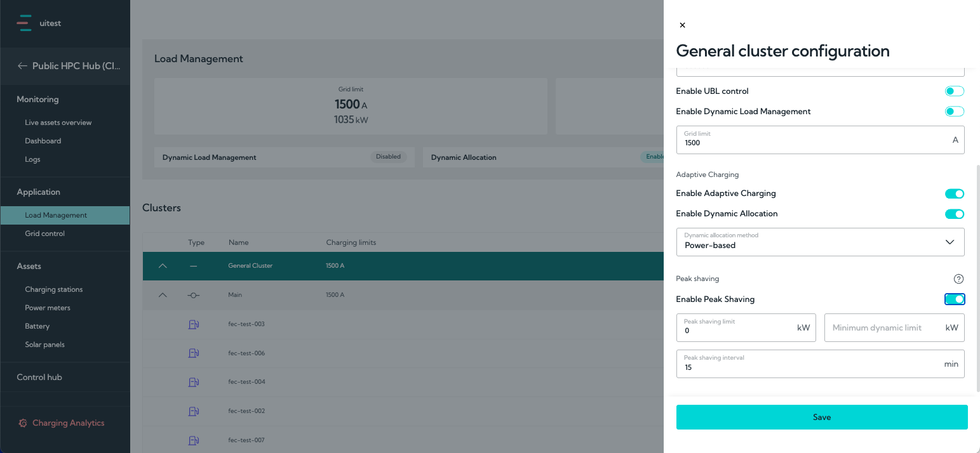Screen dimensions: 980x453
Task: Click the Minimum dynamic limit field
Action: (x=894, y=327)
